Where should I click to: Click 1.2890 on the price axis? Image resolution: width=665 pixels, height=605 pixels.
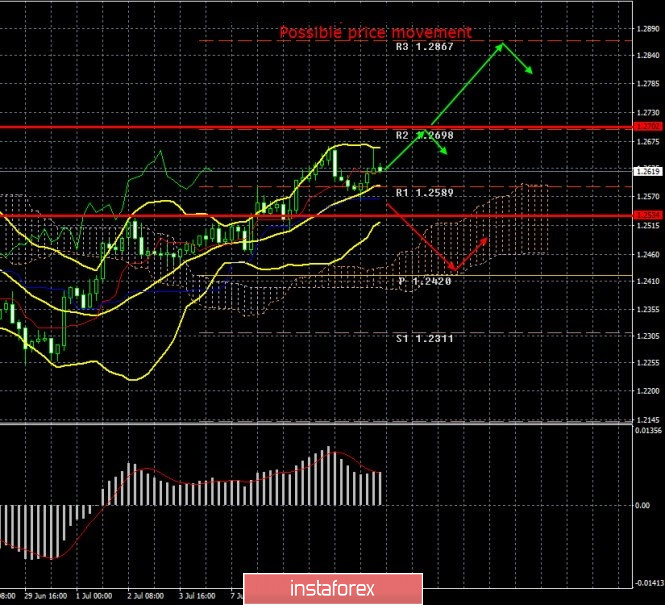648,29
